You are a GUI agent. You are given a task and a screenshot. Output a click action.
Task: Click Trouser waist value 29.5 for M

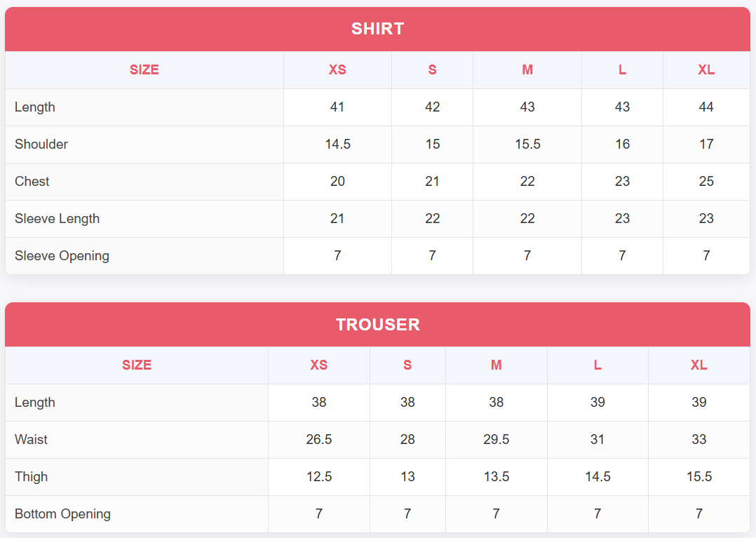tap(496, 440)
